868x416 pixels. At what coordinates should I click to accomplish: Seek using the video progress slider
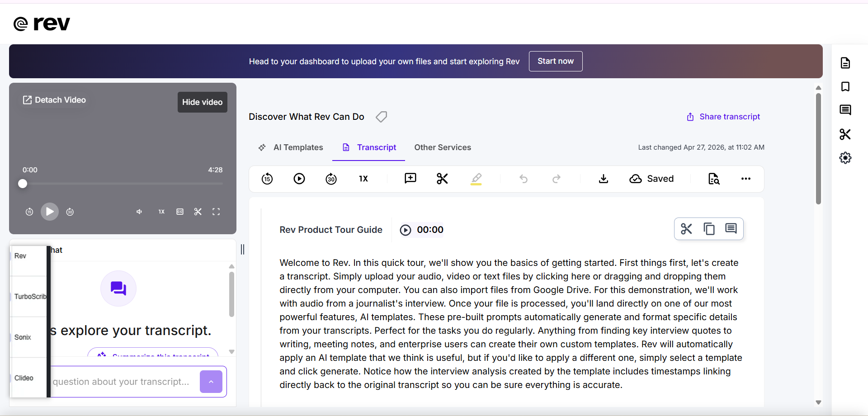click(x=122, y=184)
